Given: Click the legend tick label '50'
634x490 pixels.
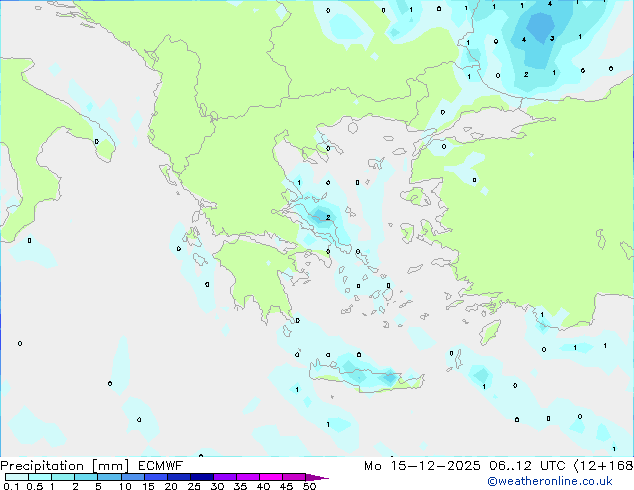Looking at the screenshot, I should [309, 486].
